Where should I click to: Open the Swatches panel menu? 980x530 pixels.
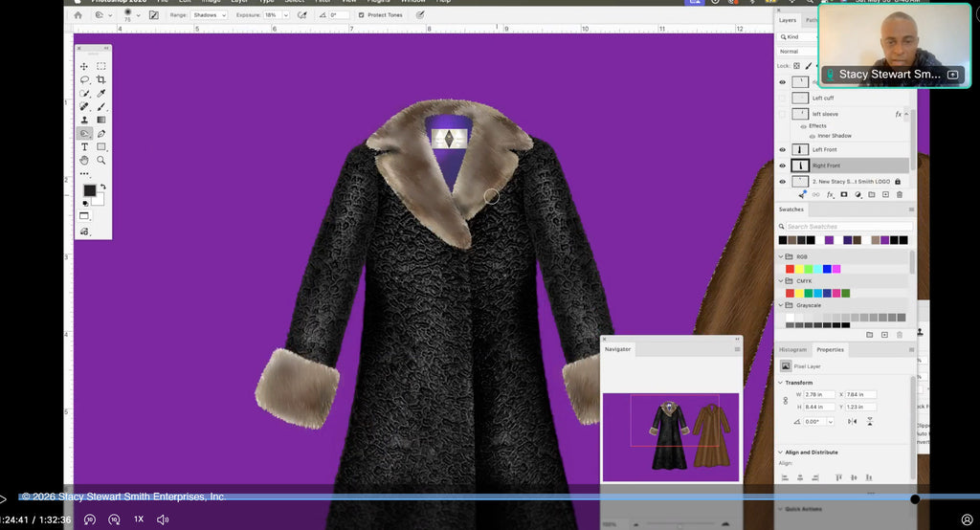click(911, 210)
